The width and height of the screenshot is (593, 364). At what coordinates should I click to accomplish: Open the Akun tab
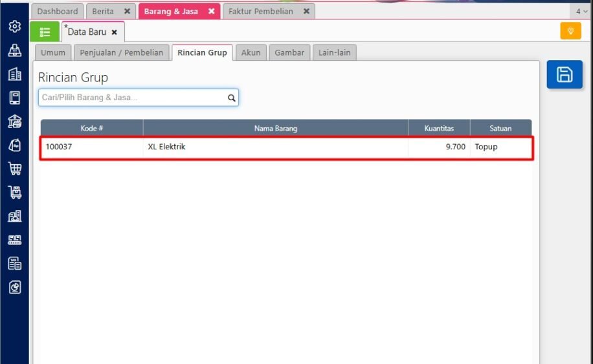[251, 52]
